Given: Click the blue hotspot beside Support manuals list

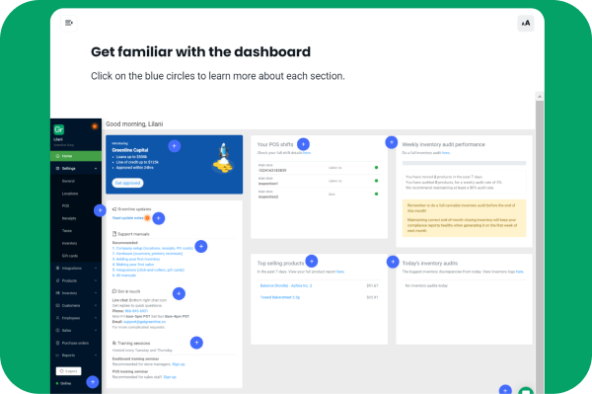Looking at the screenshot, I should [201, 246].
